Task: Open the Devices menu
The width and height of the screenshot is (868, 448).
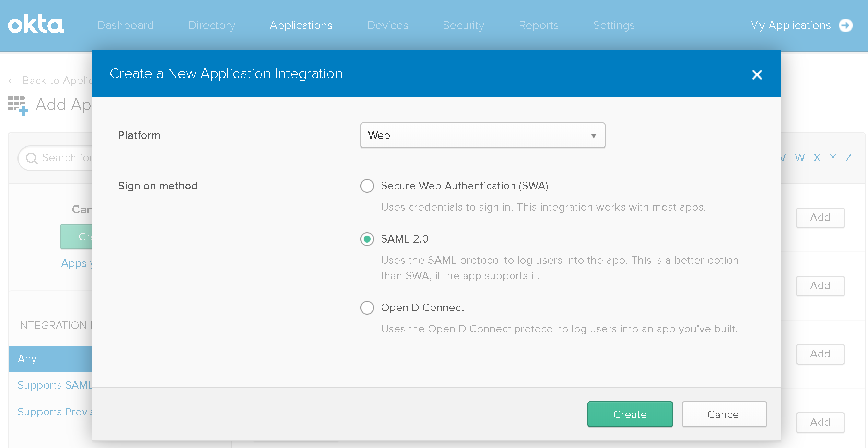Action: click(x=388, y=25)
